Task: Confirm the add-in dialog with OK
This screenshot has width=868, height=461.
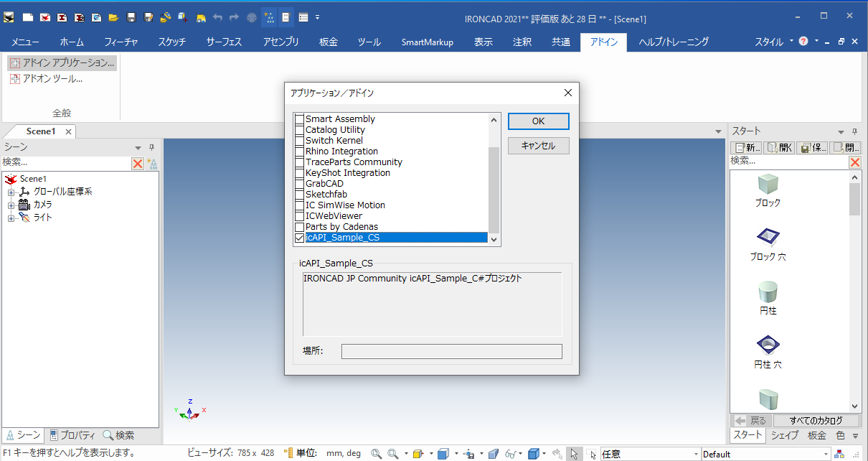Action: (538, 121)
